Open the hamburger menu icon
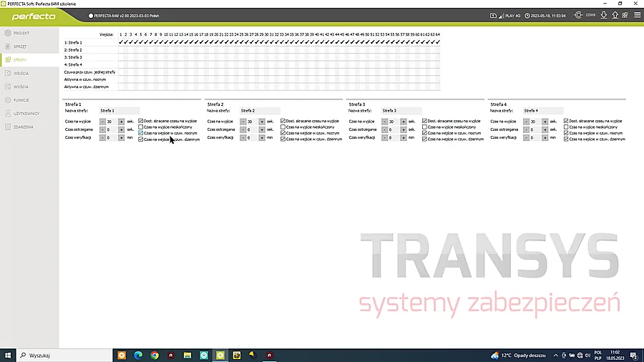This screenshot has height=362, width=644. tap(637, 15)
